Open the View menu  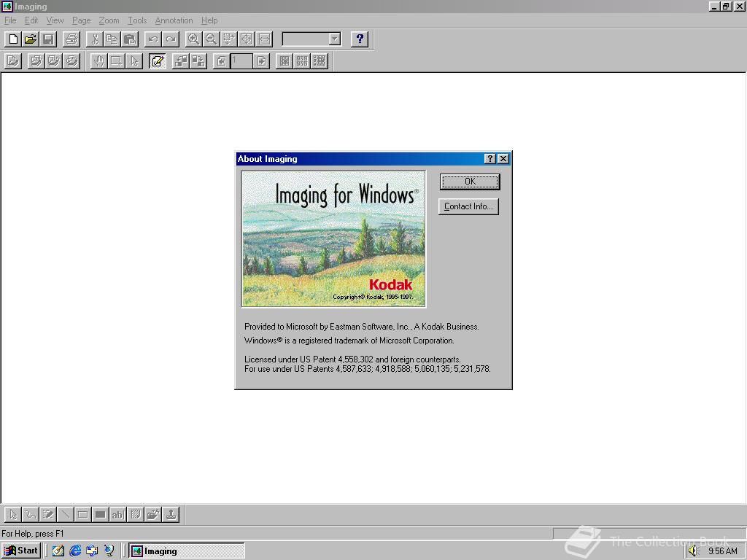[55, 20]
